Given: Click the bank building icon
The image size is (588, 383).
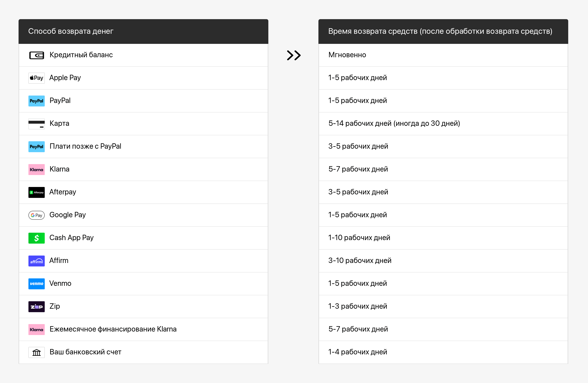Looking at the screenshot, I should coord(36,352).
